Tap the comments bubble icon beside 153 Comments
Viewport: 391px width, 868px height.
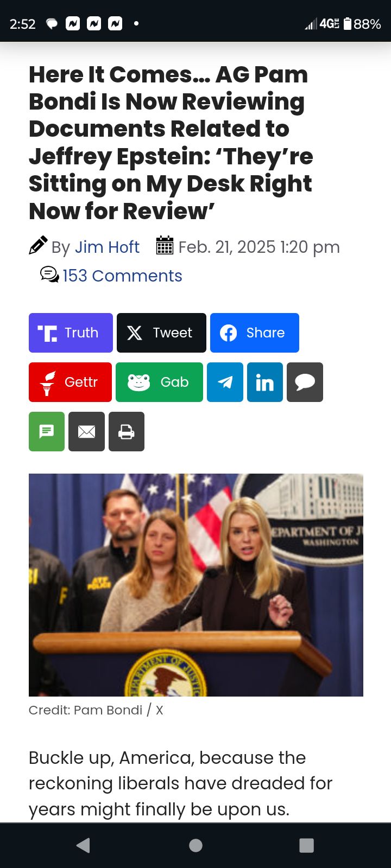[49, 275]
